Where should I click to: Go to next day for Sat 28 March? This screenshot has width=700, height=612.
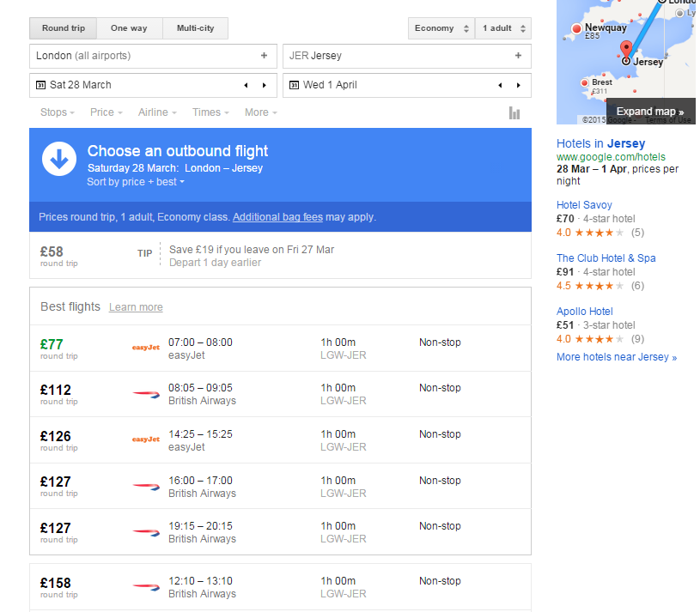coord(265,85)
